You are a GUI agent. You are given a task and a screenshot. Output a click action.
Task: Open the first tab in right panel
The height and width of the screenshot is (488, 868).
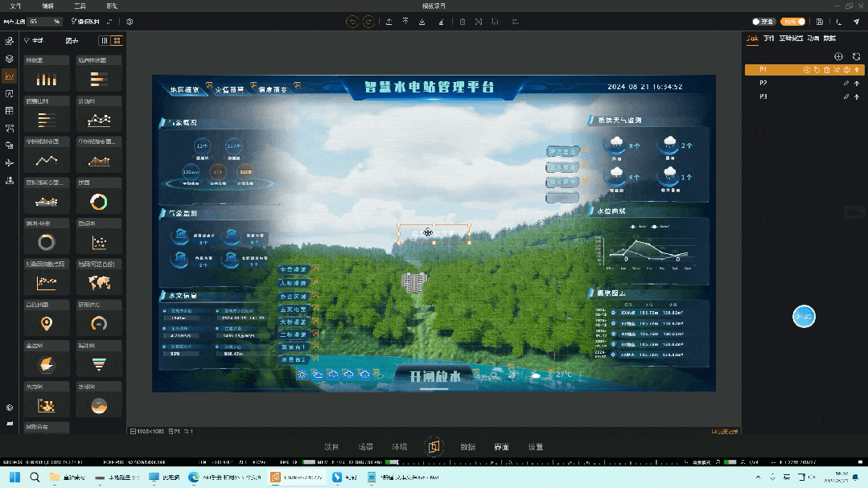click(x=752, y=38)
